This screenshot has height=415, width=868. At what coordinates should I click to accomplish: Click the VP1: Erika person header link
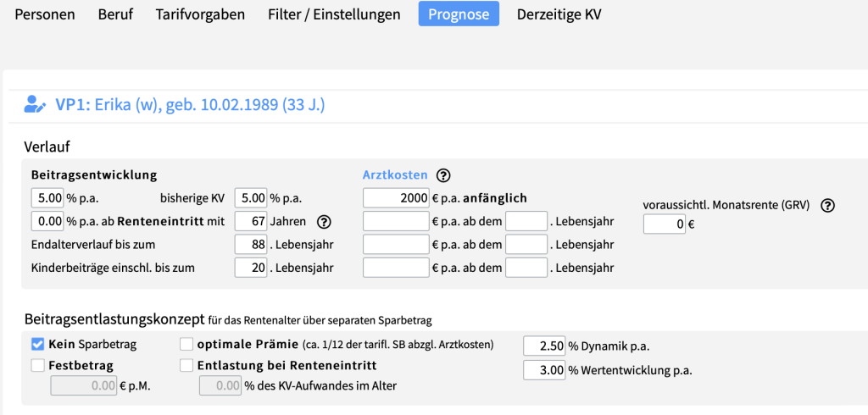[x=190, y=104]
